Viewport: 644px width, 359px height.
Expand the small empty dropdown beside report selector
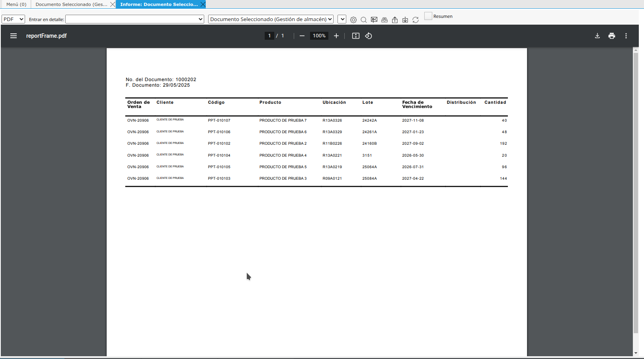tap(342, 19)
